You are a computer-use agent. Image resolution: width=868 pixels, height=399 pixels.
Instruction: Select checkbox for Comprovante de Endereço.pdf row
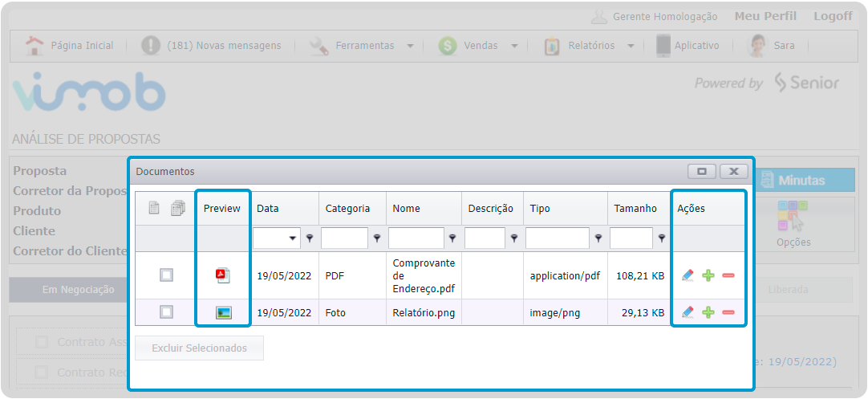166,275
